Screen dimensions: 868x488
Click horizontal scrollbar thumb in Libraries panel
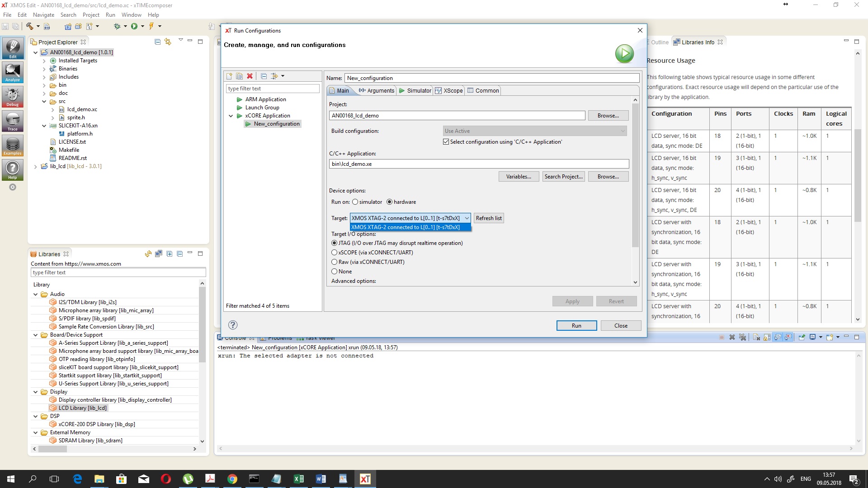click(52, 449)
